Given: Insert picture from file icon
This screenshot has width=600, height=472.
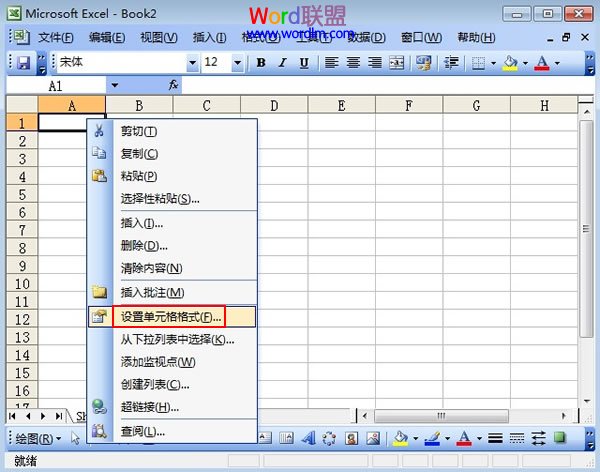Looking at the screenshot, I should point(373,438).
